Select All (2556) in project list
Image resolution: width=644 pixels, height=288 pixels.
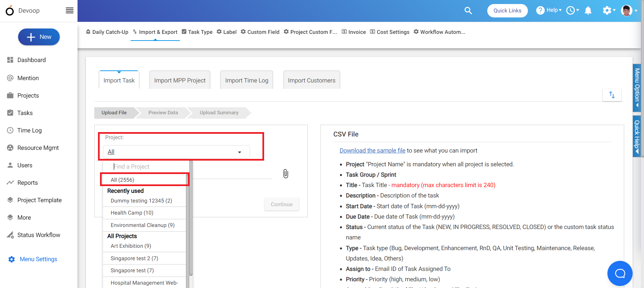tap(145, 180)
